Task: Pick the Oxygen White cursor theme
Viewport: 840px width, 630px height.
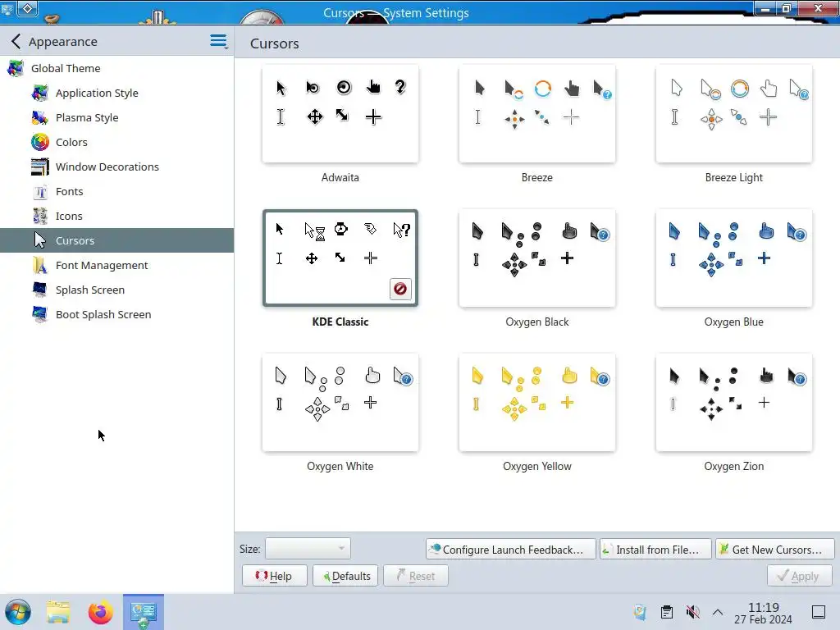Action: pyautogui.click(x=340, y=402)
